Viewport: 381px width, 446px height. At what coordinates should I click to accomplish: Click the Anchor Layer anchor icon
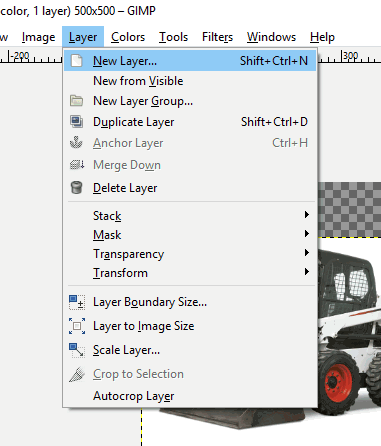pyautogui.click(x=76, y=142)
